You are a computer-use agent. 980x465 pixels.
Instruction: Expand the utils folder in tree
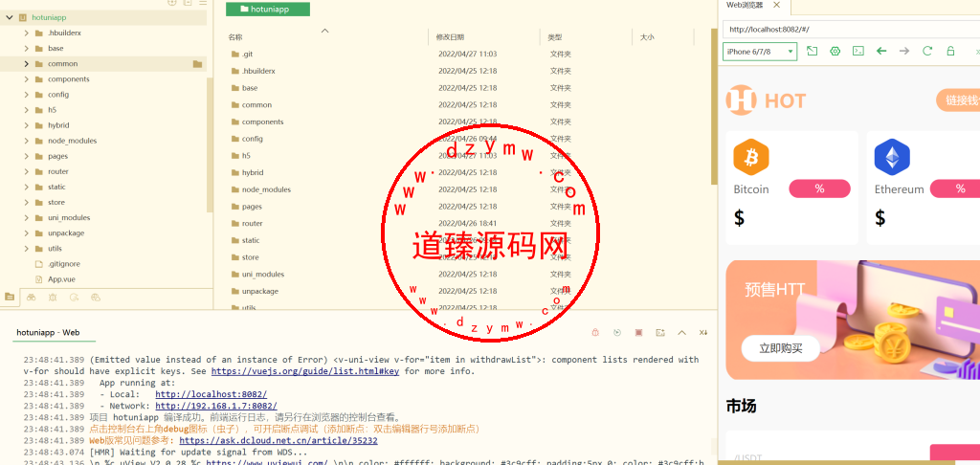(26, 249)
